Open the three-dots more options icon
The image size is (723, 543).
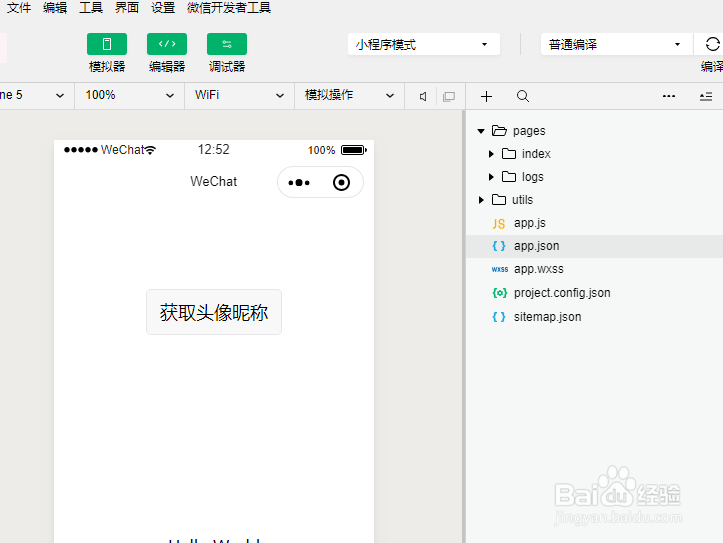click(x=669, y=96)
